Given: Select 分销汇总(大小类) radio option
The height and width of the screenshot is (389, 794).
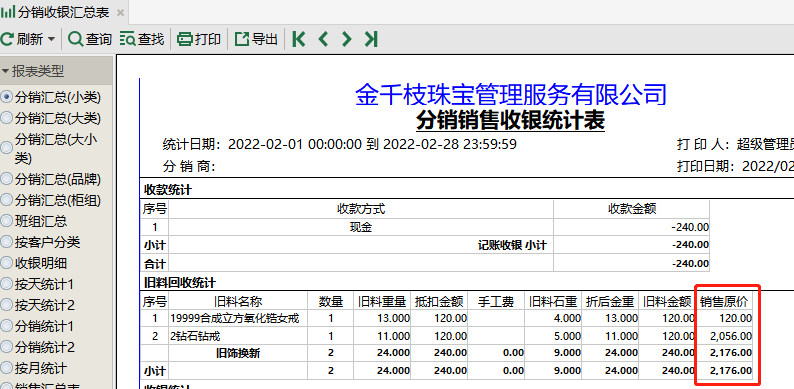Looking at the screenshot, I should [x=7, y=148].
